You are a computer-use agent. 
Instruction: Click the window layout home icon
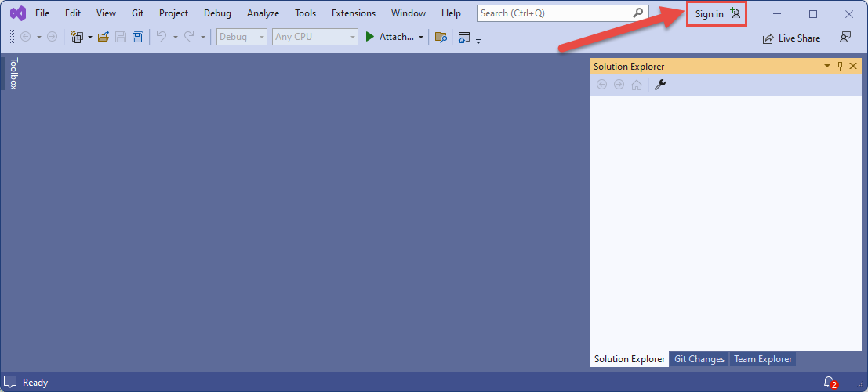464,37
